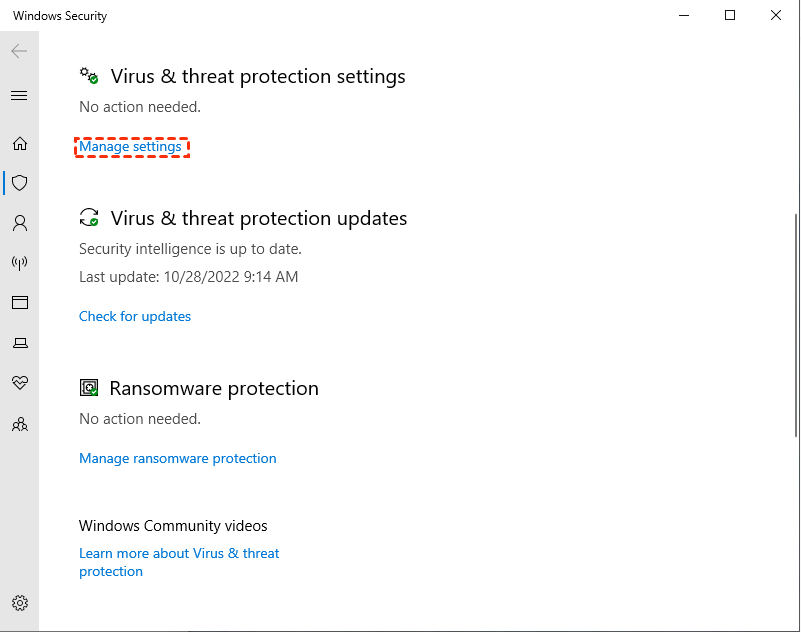Image resolution: width=801 pixels, height=632 pixels.
Task: Click the protection settings gears icon
Action: 90,76
